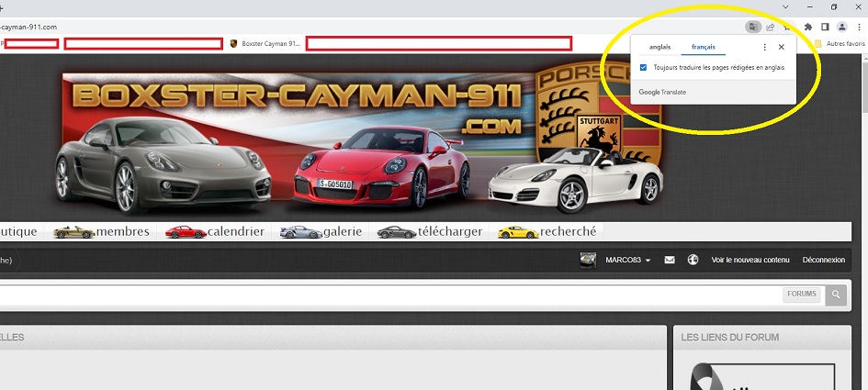Open Chrome's three-dot main menu
The image size is (868, 390).
point(859,27)
